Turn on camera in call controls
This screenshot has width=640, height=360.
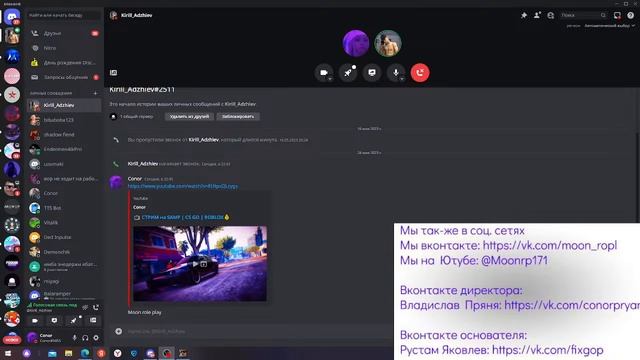324,73
